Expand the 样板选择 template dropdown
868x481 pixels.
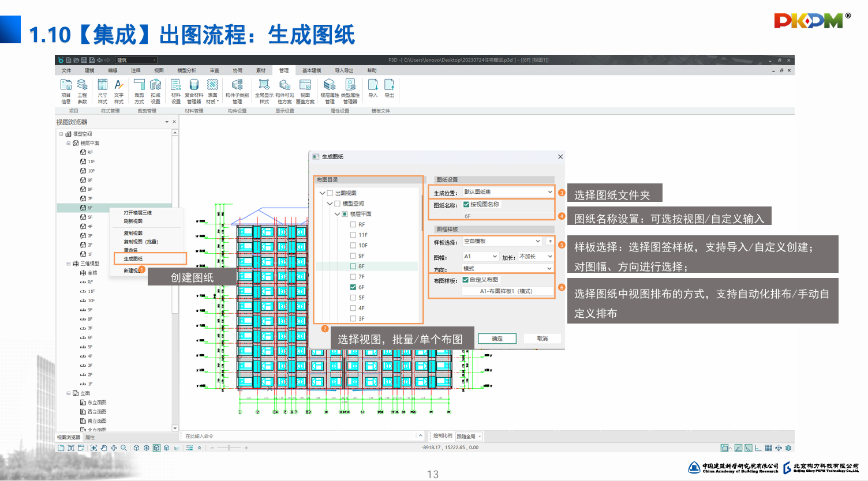pos(502,241)
